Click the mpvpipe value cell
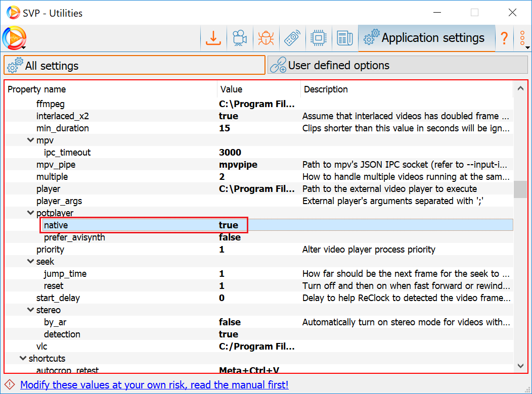Viewport: 532px width, 394px height. (238, 165)
